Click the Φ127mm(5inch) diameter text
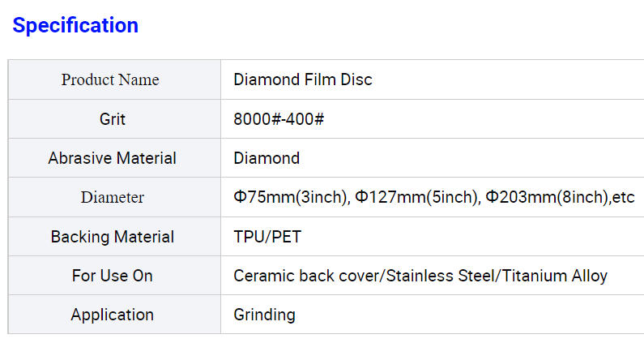Viewport: 644px width, 343px height. click(417, 198)
